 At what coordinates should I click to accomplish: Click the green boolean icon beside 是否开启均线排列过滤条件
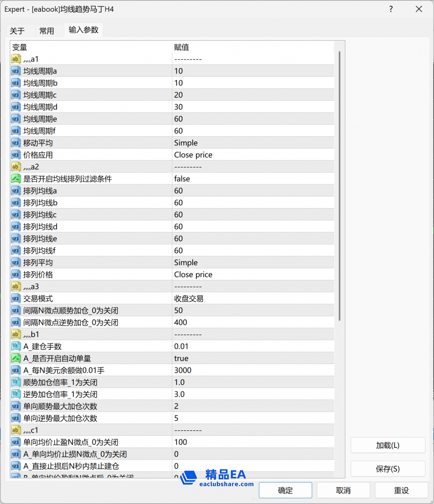click(15, 178)
